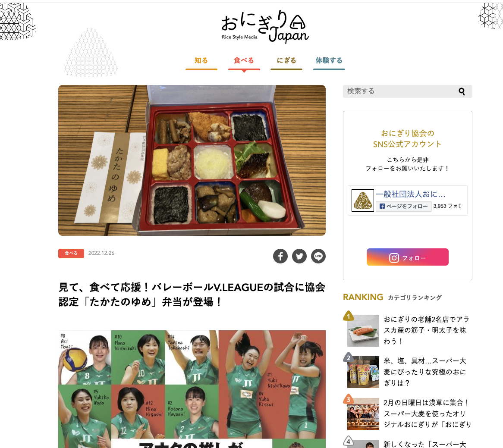This screenshot has width=503, height=448.
Task: Open ranking #1 article about 筋子・明太子
Action: click(x=427, y=330)
